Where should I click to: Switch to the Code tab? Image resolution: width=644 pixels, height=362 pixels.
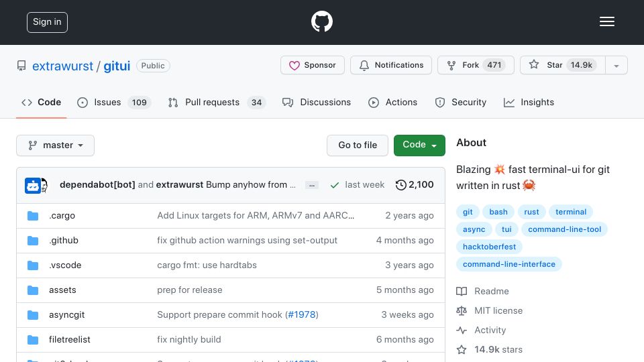(41, 102)
